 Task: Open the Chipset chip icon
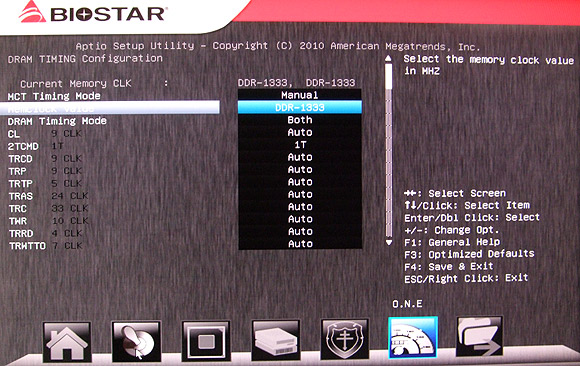click(x=206, y=341)
